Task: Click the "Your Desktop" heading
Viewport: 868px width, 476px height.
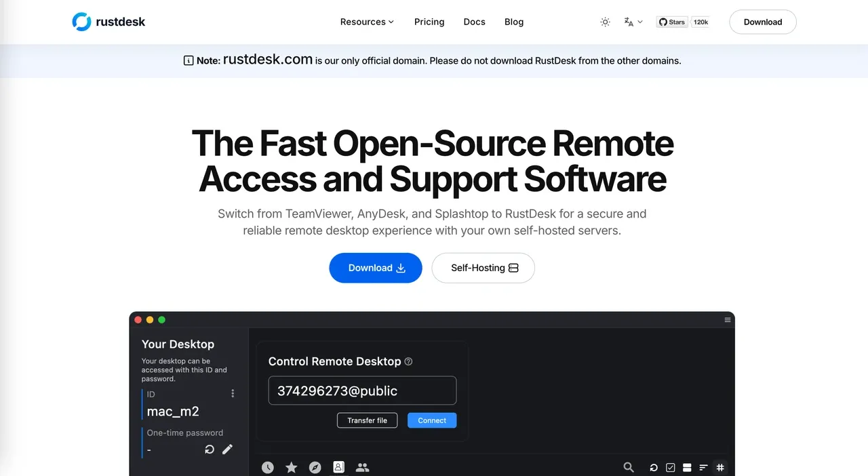Action: pyautogui.click(x=178, y=344)
